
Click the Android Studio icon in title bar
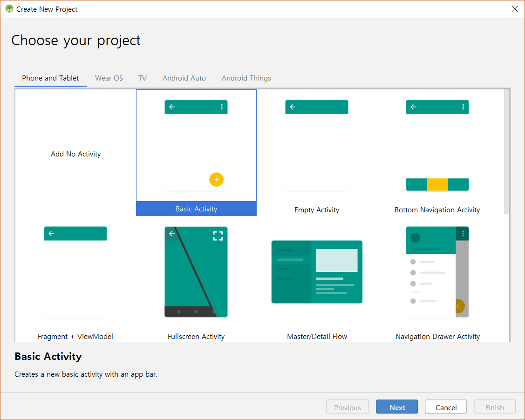click(x=9, y=9)
